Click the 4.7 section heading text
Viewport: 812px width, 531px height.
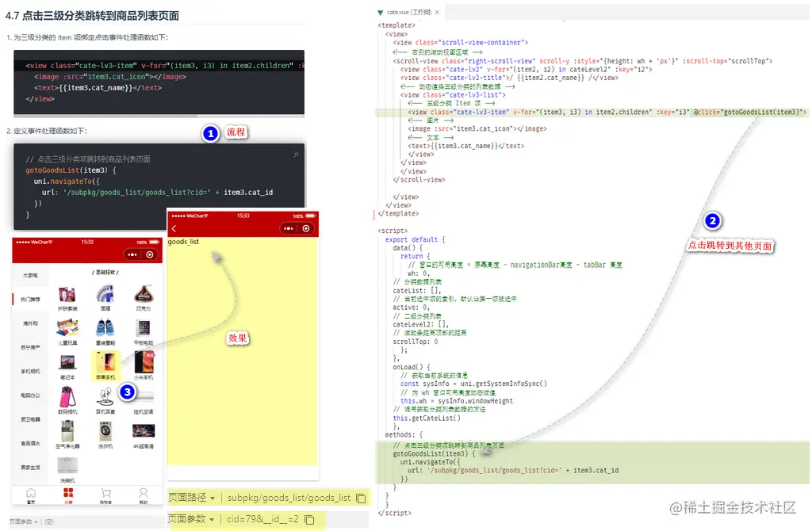coord(92,16)
